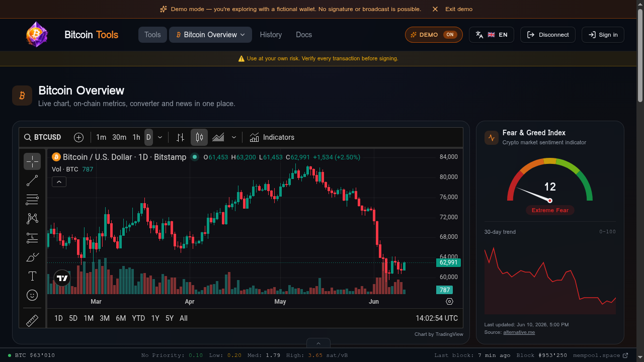This screenshot has width=644, height=362.
Task: Click the Disconnect button
Action: 548,35
